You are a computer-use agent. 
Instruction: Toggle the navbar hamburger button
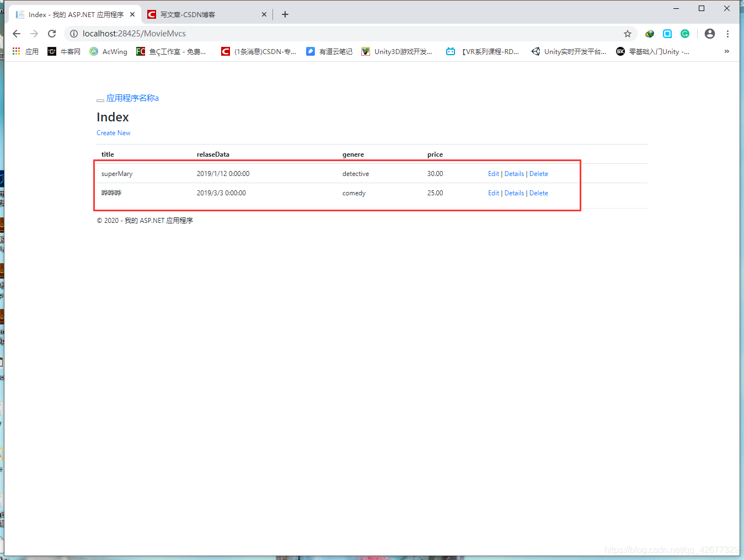pos(100,100)
